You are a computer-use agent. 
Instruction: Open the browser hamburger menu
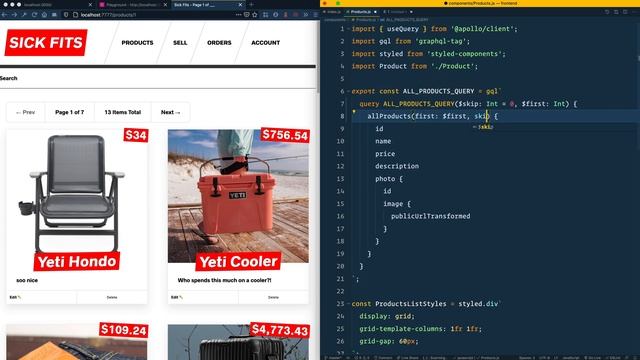pos(316,15)
